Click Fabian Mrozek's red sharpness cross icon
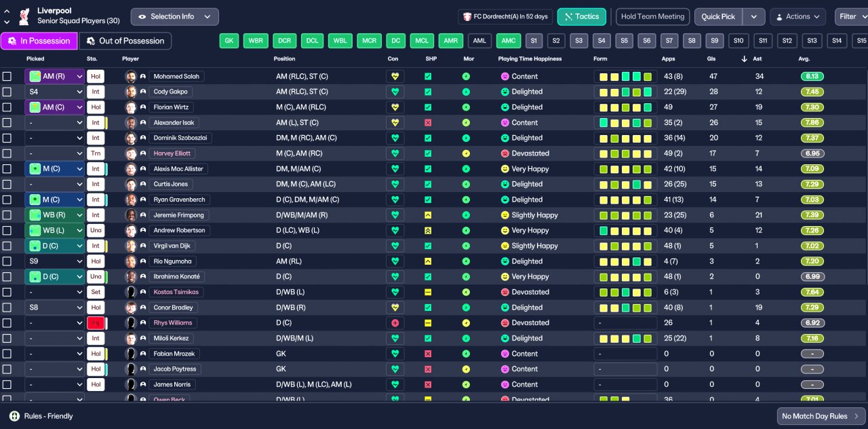The height and width of the screenshot is (429, 868). [x=428, y=354]
